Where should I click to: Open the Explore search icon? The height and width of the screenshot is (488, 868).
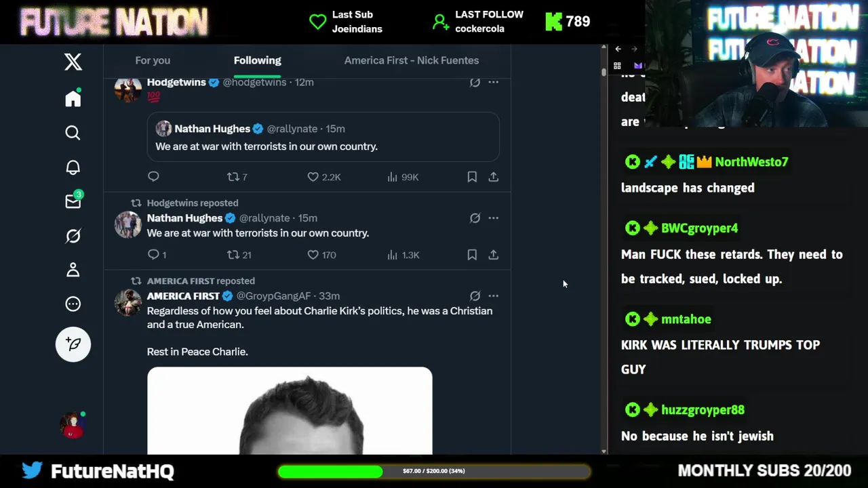(73, 133)
